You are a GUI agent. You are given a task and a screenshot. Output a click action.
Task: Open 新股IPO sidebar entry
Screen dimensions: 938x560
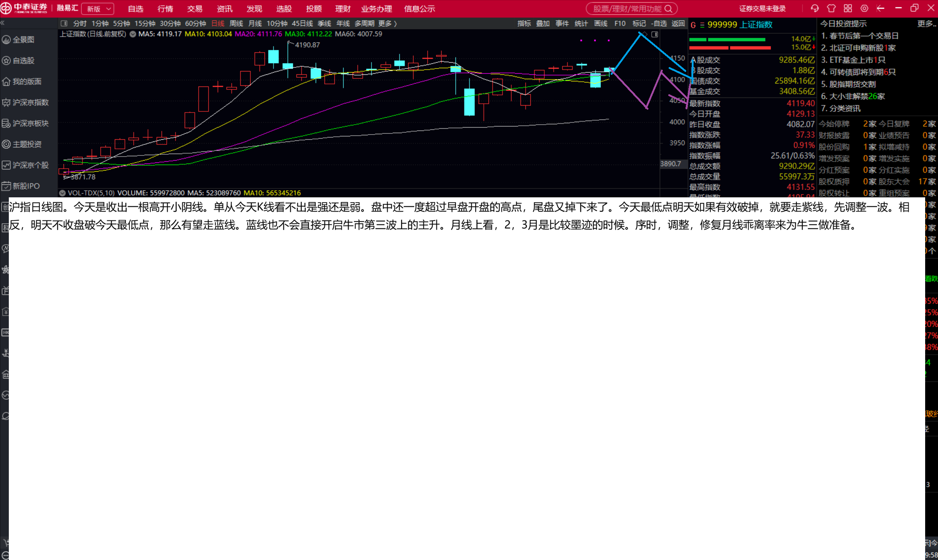click(26, 186)
